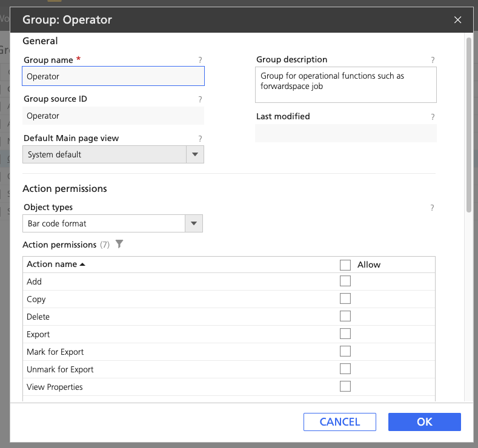Open help for Group source ID
The height and width of the screenshot is (448, 478).
point(200,99)
